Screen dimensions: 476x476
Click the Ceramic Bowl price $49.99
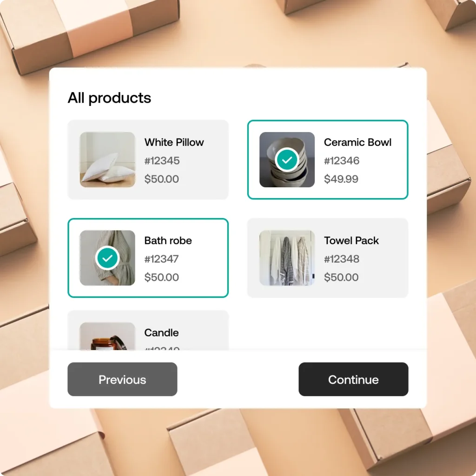click(341, 179)
